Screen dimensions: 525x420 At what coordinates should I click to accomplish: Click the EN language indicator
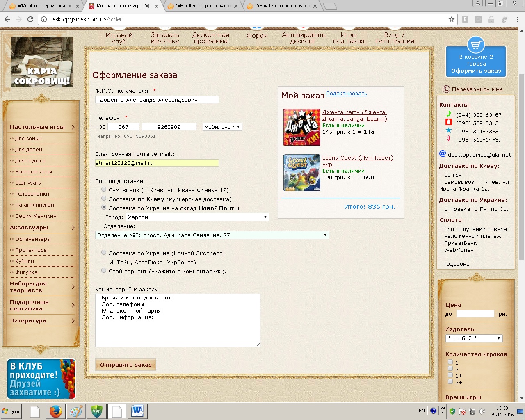tap(422, 411)
